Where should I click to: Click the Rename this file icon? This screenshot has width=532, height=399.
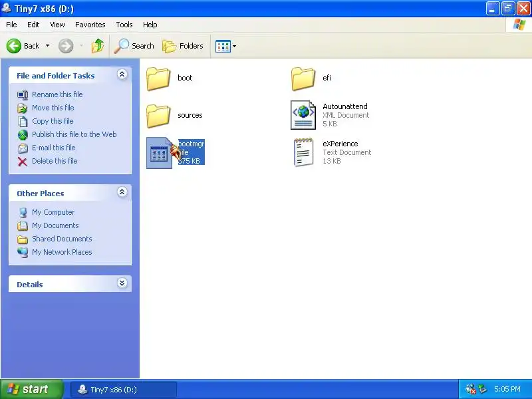coord(23,94)
